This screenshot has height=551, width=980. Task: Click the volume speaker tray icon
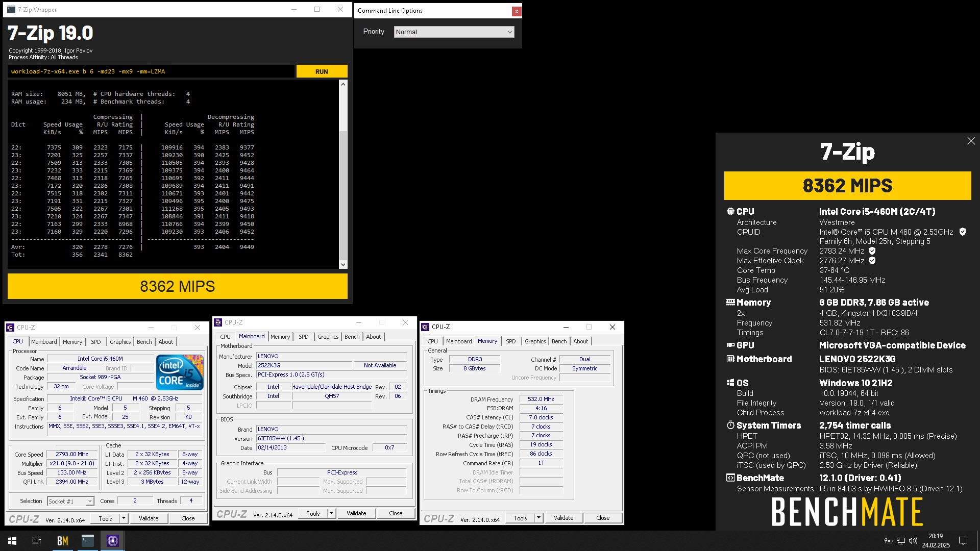[913, 541]
